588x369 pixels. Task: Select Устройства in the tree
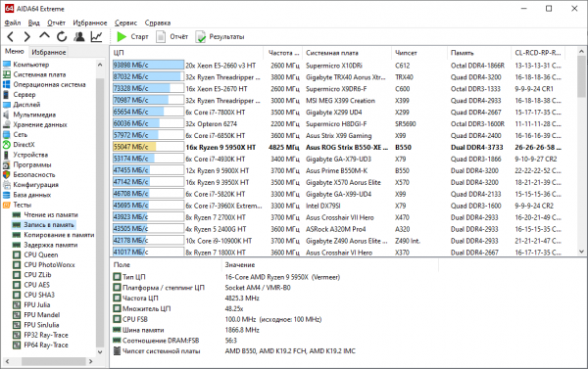(x=30, y=155)
